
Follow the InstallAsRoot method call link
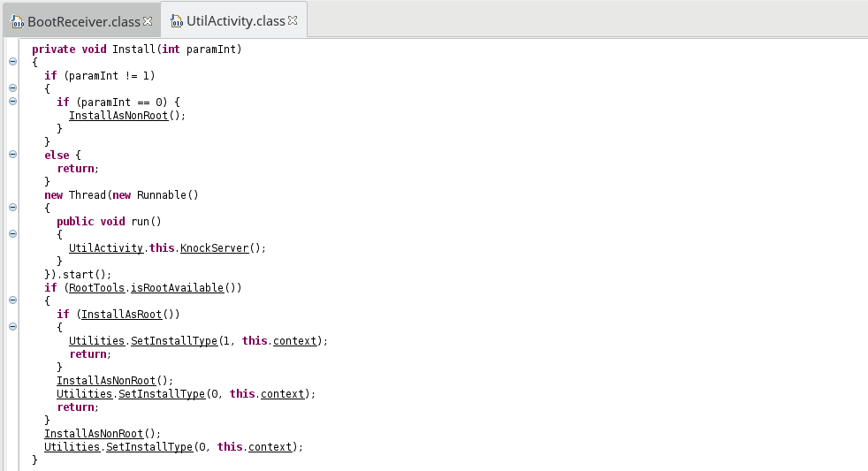pyautogui.click(x=121, y=315)
